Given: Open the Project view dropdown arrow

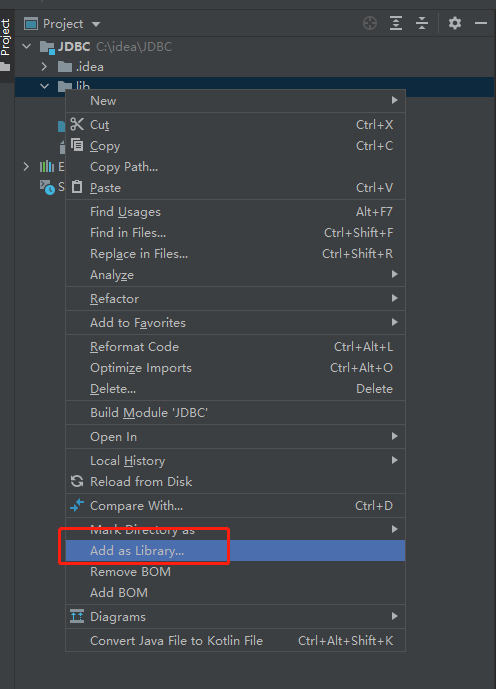Looking at the screenshot, I should click(96, 24).
